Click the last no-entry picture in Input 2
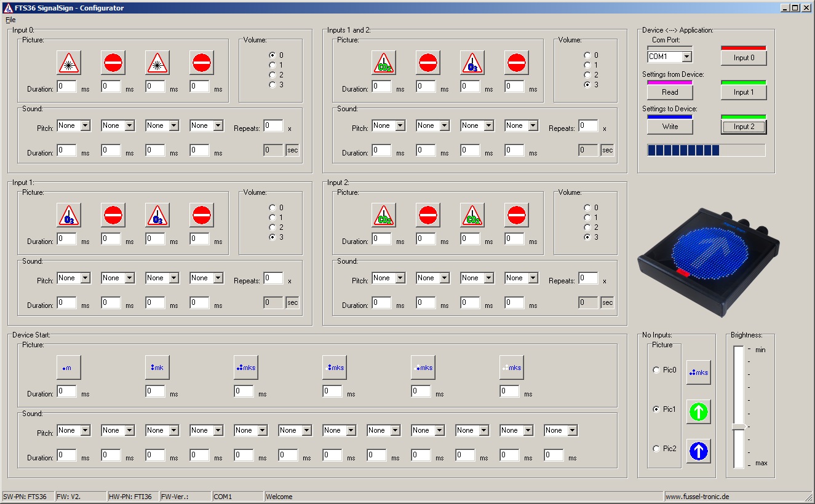 (x=517, y=215)
